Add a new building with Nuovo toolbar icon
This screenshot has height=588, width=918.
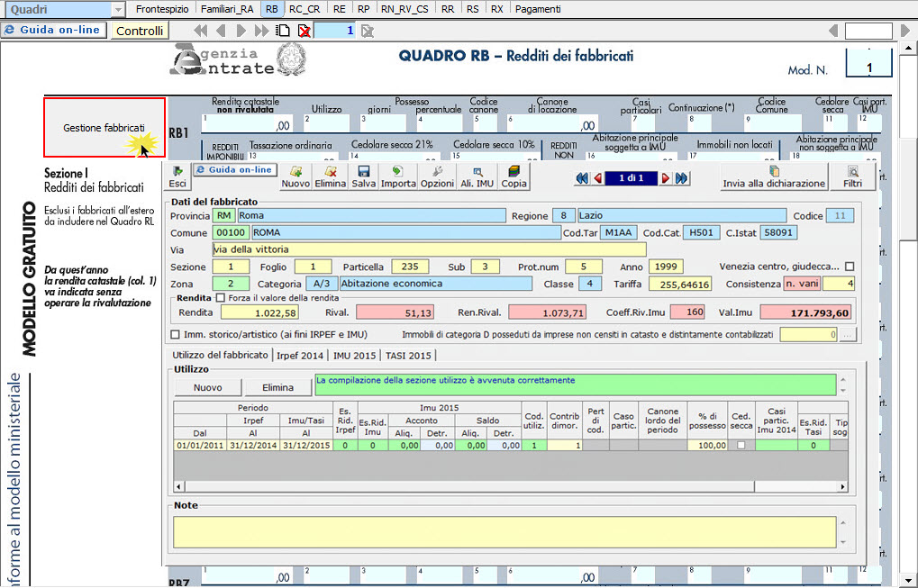pyautogui.click(x=295, y=176)
